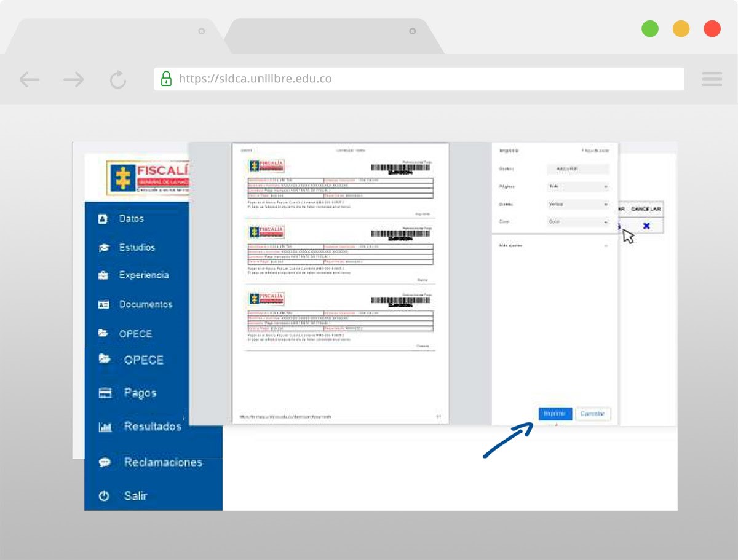Open the Páginas dropdown in print dialog

click(577, 186)
